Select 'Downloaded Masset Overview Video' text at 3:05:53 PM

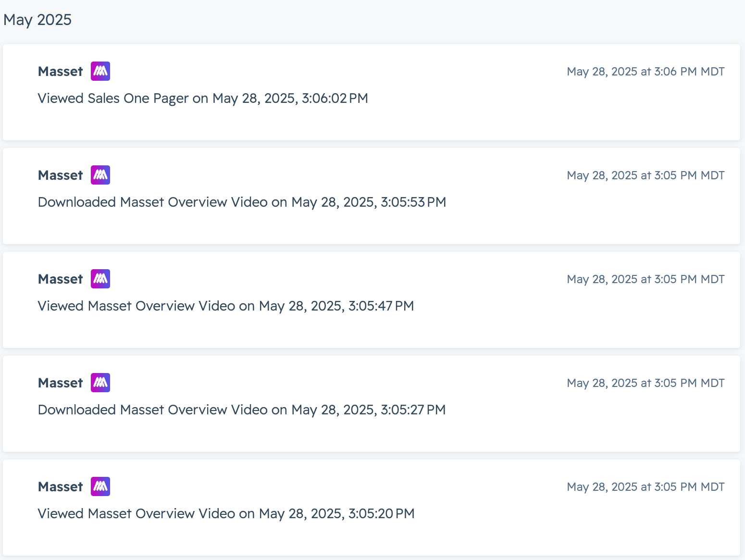tap(153, 202)
